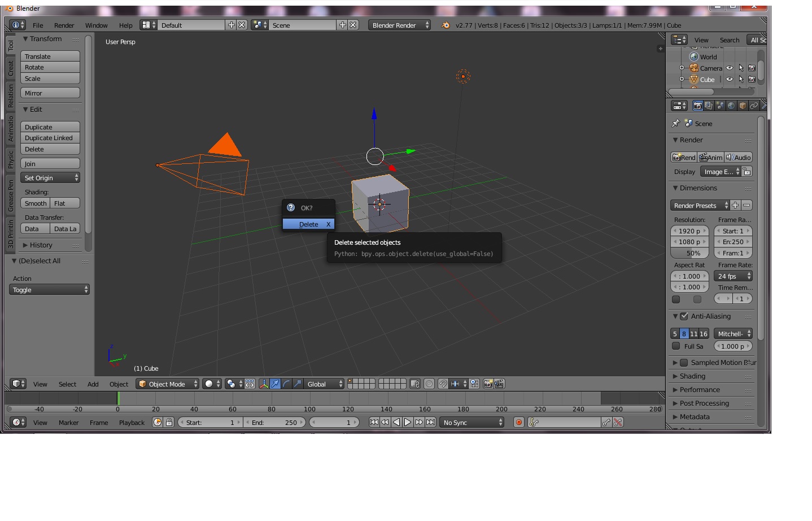The image size is (812, 521).
Task: Toggle Camera visibility eye in outliner
Action: (x=730, y=68)
